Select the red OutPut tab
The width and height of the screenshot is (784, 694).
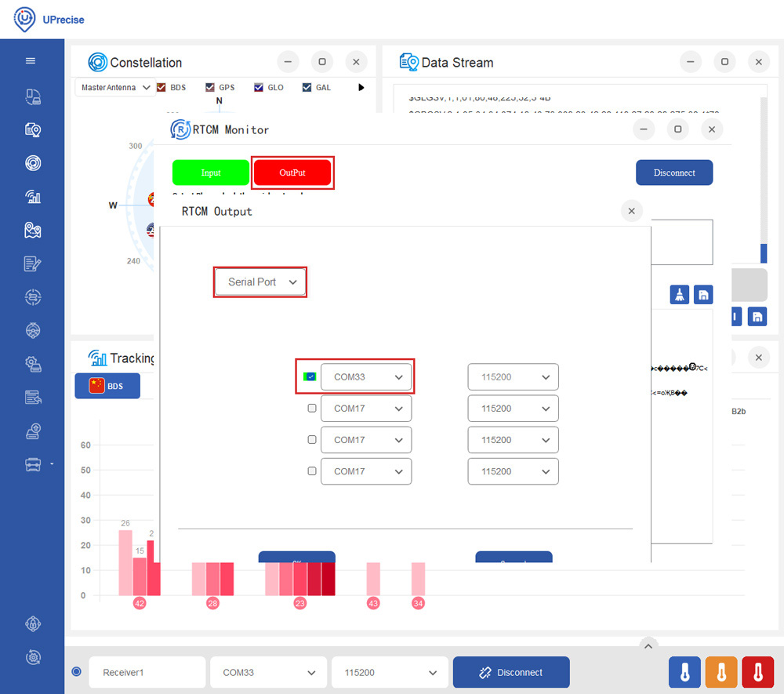(292, 173)
